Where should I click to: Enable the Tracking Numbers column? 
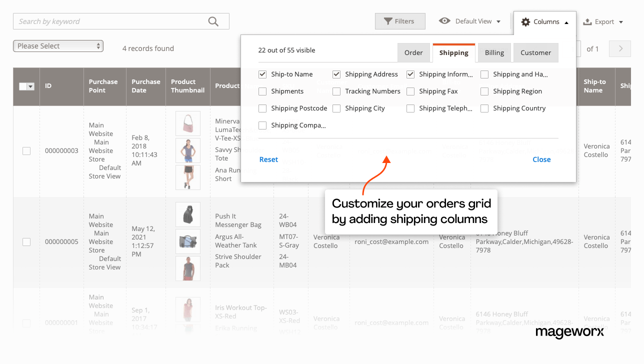(x=336, y=91)
